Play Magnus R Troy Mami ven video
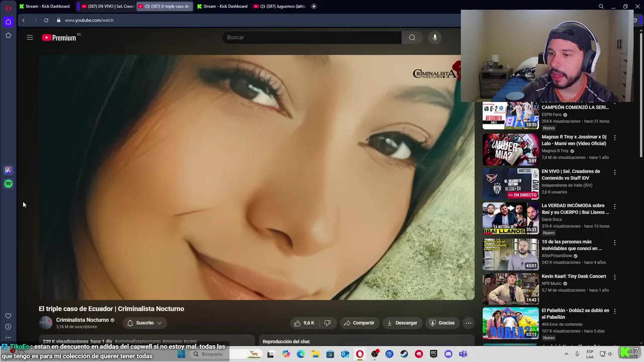This screenshot has width=644, height=362. click(x=511, y=149)
